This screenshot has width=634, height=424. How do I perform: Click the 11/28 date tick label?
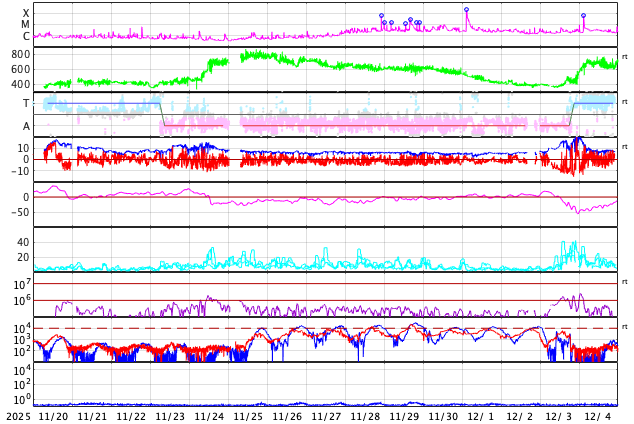pos(365,416)
